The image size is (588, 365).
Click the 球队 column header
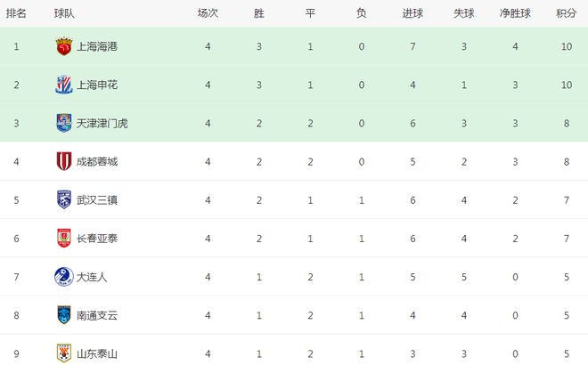point(64,13)
